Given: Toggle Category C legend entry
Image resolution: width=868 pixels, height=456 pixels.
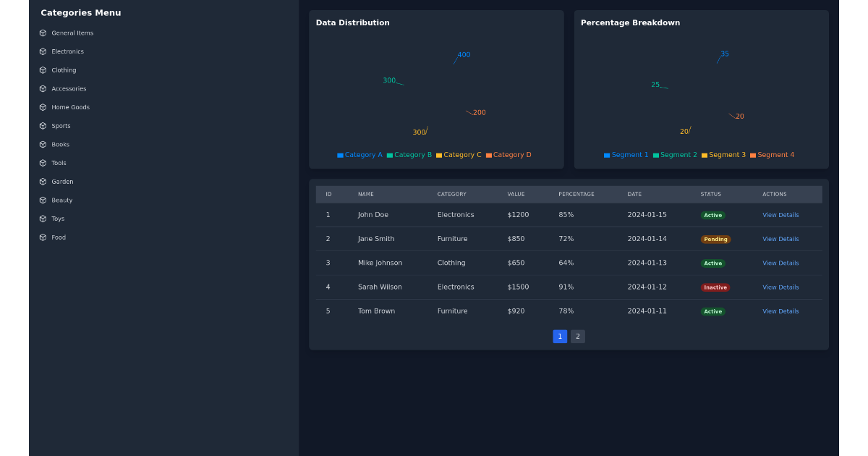Looking at the screenshot, I should coord(459,155).
